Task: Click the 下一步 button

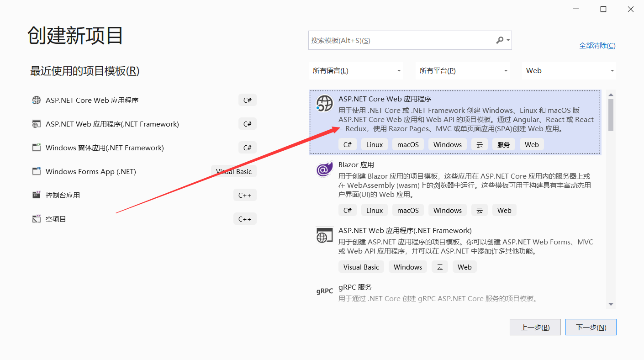Action: click(591, 328)
